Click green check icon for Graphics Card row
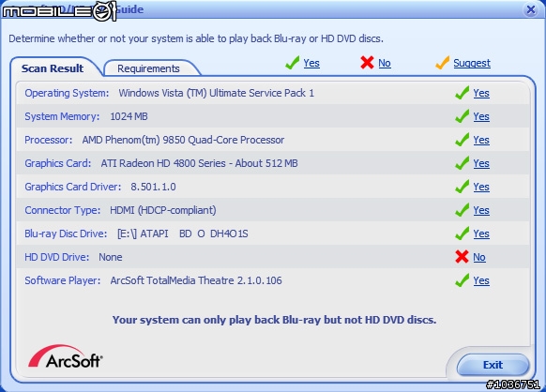 [463, 163]
